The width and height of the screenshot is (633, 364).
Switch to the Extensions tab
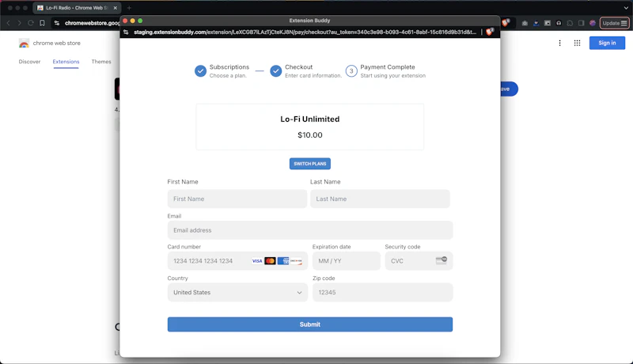tap(66, 62)
